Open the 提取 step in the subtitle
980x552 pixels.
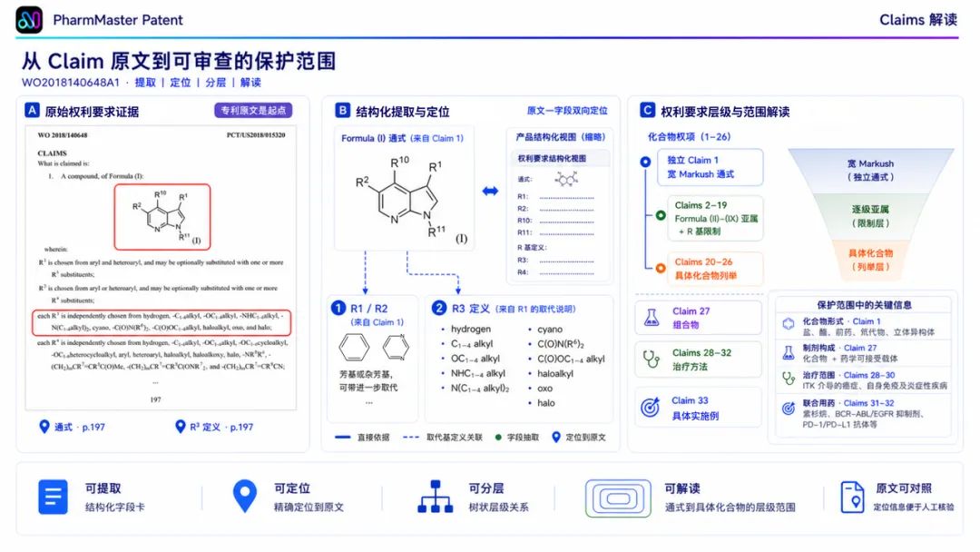tap(145, 83)
